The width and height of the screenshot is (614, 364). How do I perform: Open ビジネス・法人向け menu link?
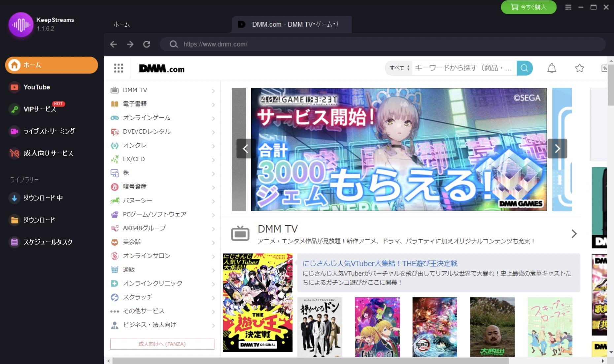click(150, 325)
